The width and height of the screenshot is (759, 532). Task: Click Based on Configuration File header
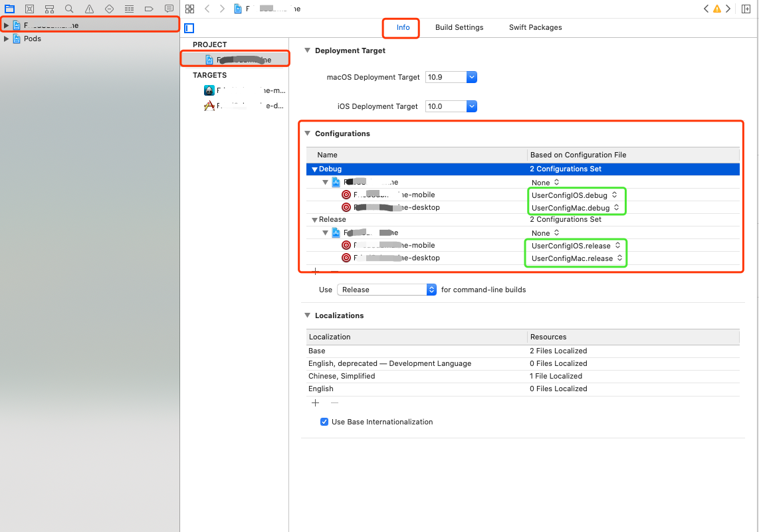click(633, 155)
